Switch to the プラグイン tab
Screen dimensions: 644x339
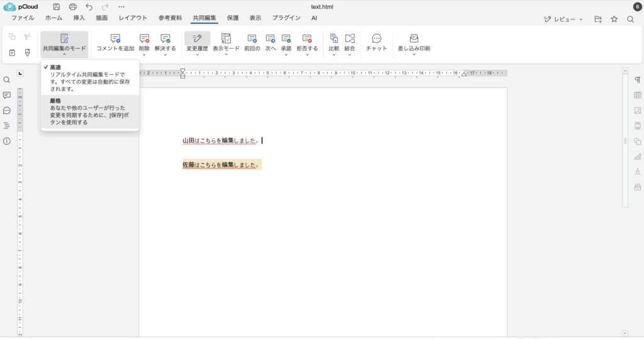click(x=286, y=18)
